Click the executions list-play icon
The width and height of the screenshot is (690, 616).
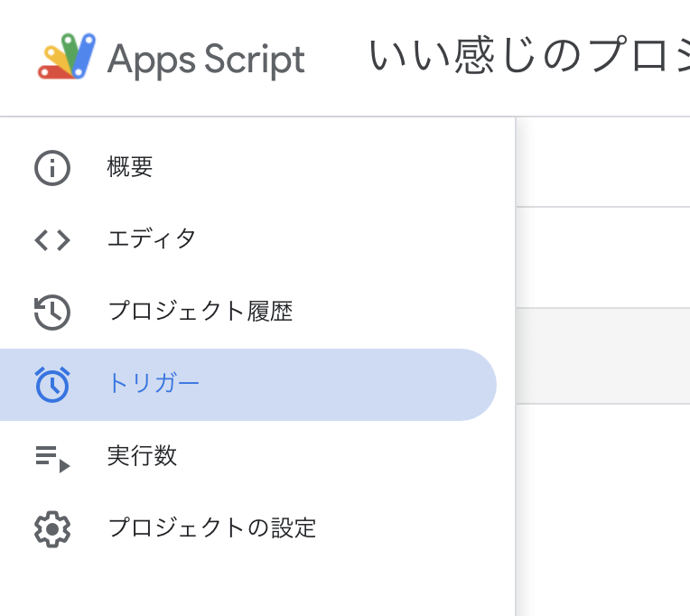point(52,457)
